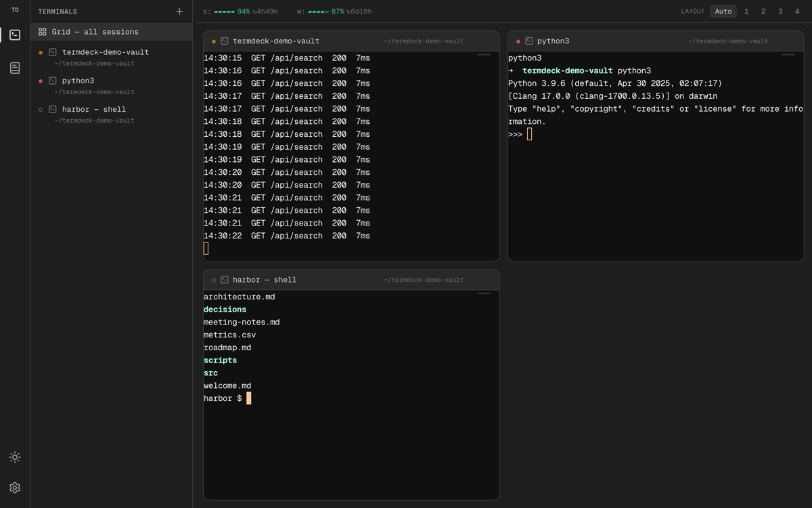Click the 14:30:15 GET /api/search log line

287,58
